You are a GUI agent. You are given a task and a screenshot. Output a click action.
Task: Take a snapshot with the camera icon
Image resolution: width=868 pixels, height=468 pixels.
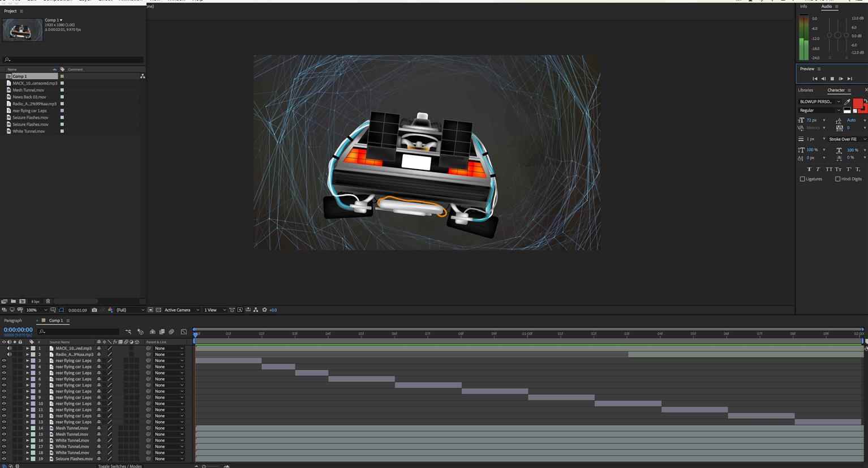pos(94,310)
